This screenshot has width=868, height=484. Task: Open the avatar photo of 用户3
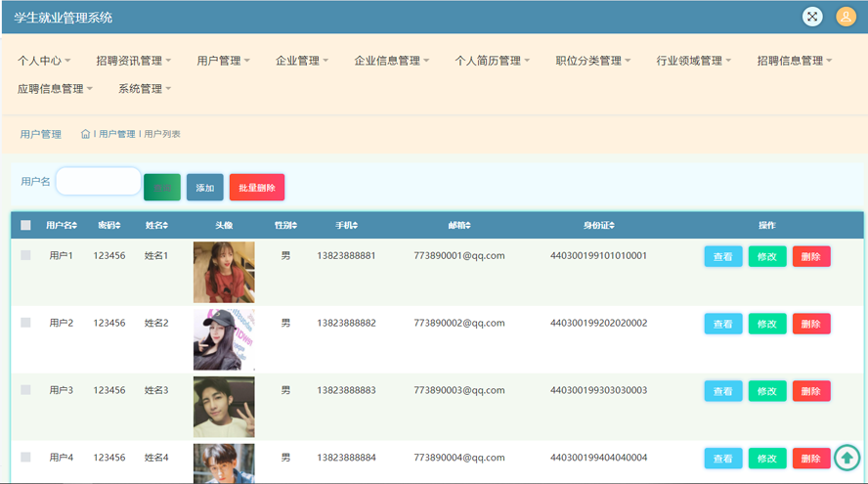pyautogui.click(x=224, y=407)
